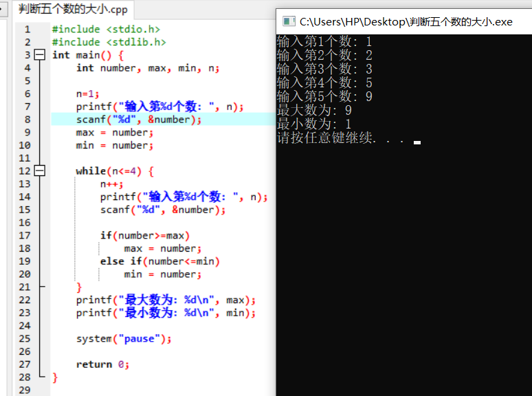The height and width of the screenshot is (396, 532).
Task: Click line number 8 in the gutter
Action: tap(27, 120)
